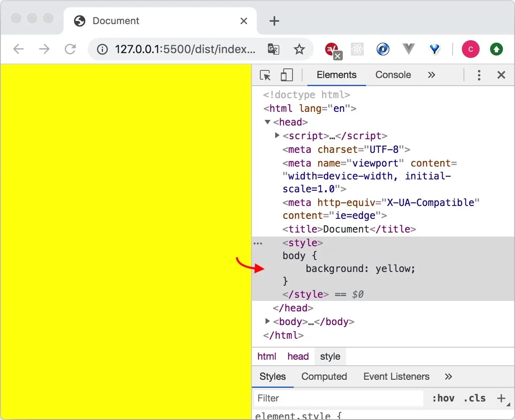
Task: Select the inspect element picker tool
Action: pyautogui.click(x=265, y=75)
